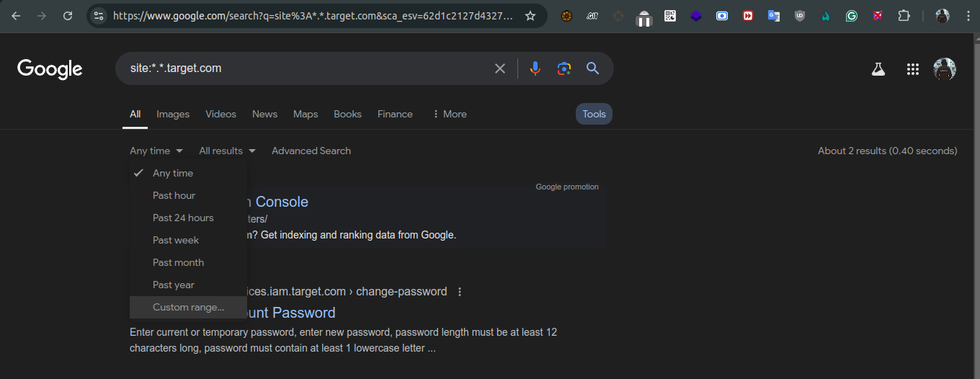The width and height of the screenshot is (980, 379).
Task: Choose Any time in the time menu
Action: [x=188, y=173]
